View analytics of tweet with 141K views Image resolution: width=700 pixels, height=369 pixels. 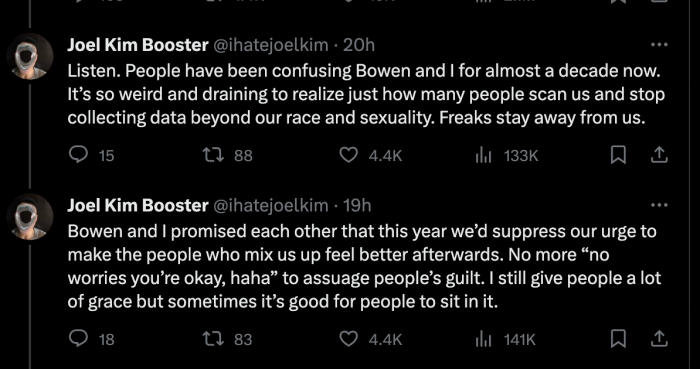click(483, 340)
